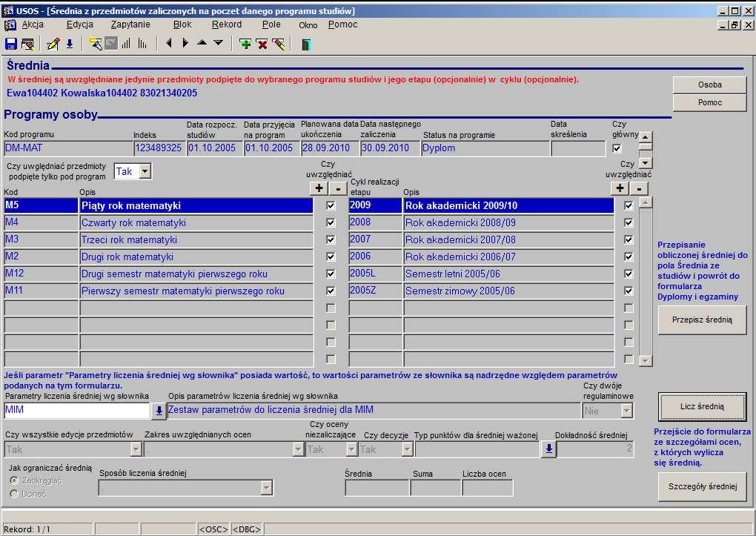The height and width of the screenshot is (536, 756).
Task: Clear record with the eraser icon
Action: [279, 44]
